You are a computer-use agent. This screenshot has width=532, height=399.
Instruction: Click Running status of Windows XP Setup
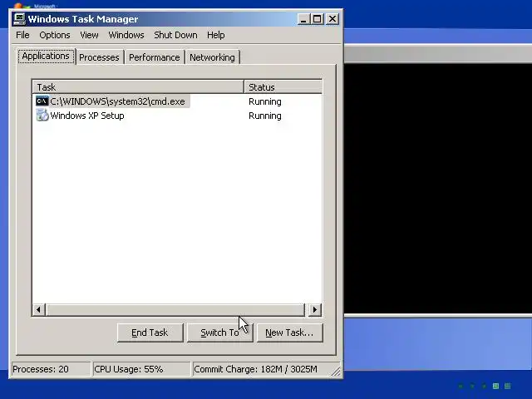point(265,116)
